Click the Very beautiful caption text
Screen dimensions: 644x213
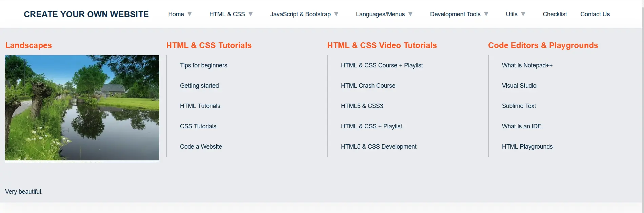tap(24, 192)
